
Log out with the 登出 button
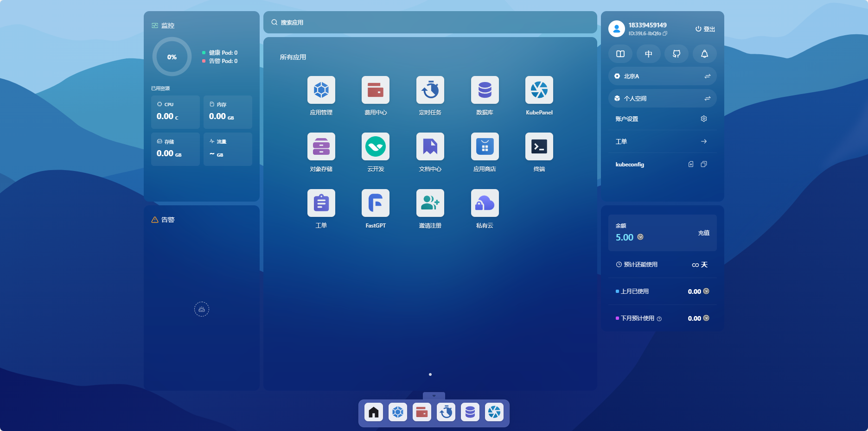705,29
